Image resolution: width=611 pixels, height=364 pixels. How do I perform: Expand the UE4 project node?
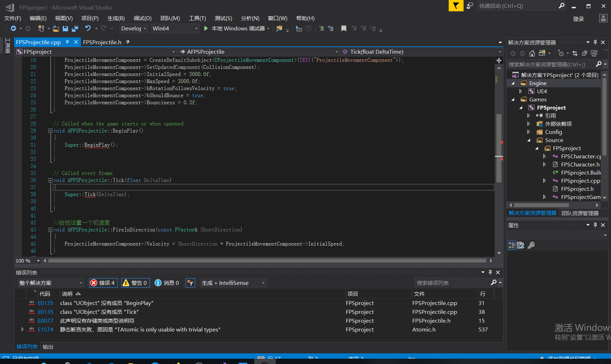click(520, 91)
